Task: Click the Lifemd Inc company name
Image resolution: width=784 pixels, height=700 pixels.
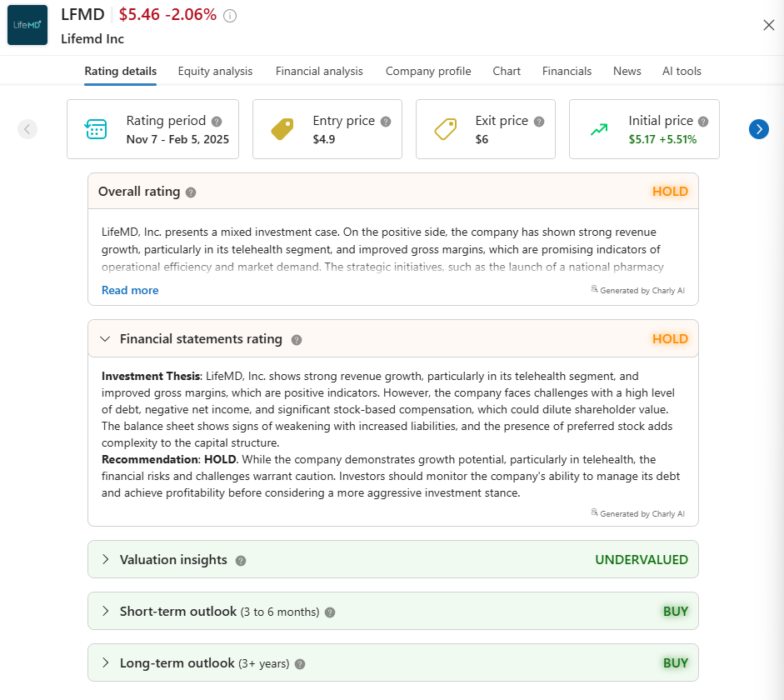Action: pyautogui.click(x=92, y=39)
